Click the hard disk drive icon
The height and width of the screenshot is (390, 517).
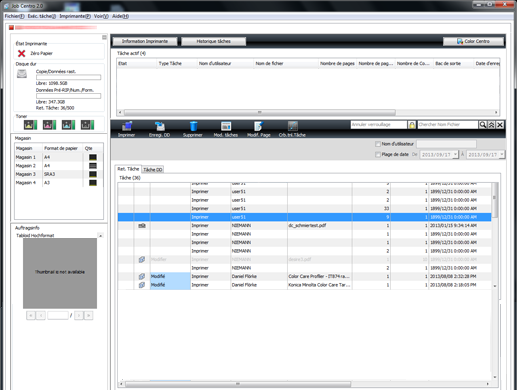22,74
